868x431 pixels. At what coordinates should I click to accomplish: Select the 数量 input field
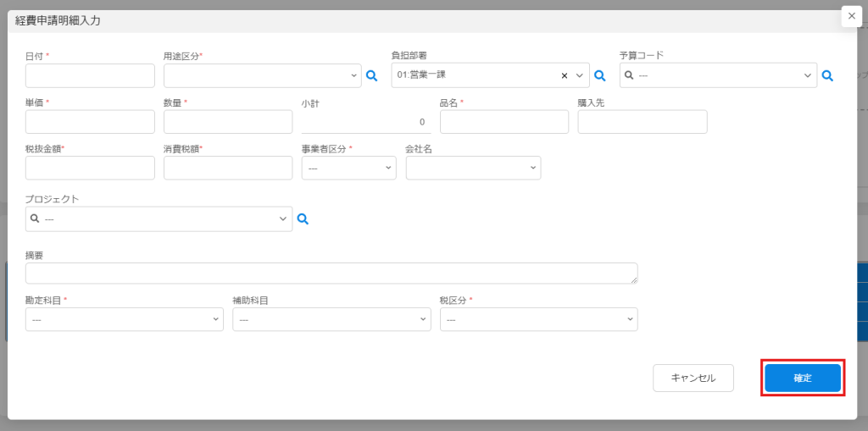pos(228,122)
